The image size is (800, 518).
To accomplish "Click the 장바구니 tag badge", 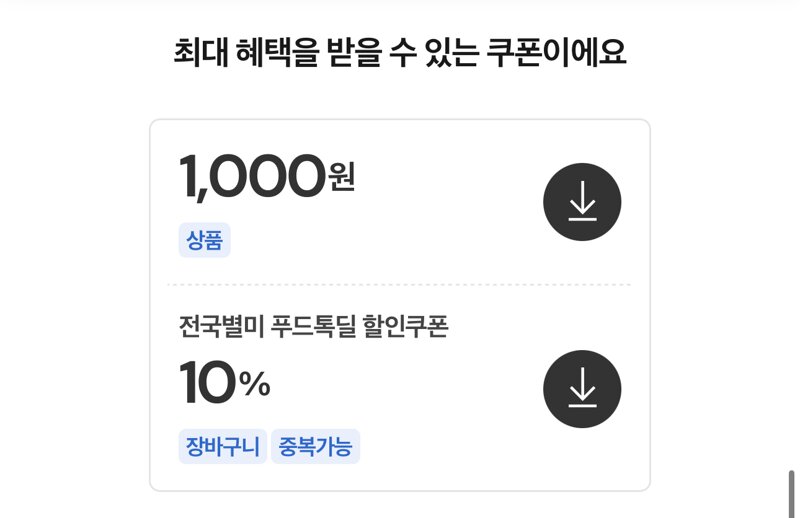I will click(x=223, y=447).
